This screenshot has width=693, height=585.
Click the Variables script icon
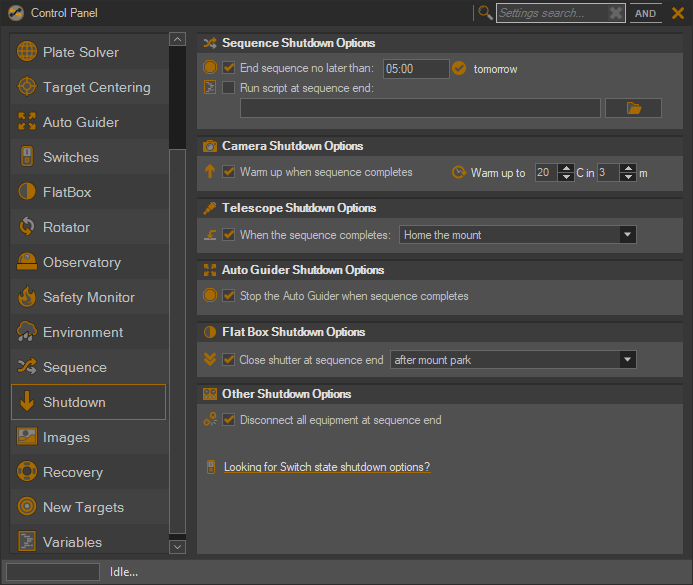27,541
